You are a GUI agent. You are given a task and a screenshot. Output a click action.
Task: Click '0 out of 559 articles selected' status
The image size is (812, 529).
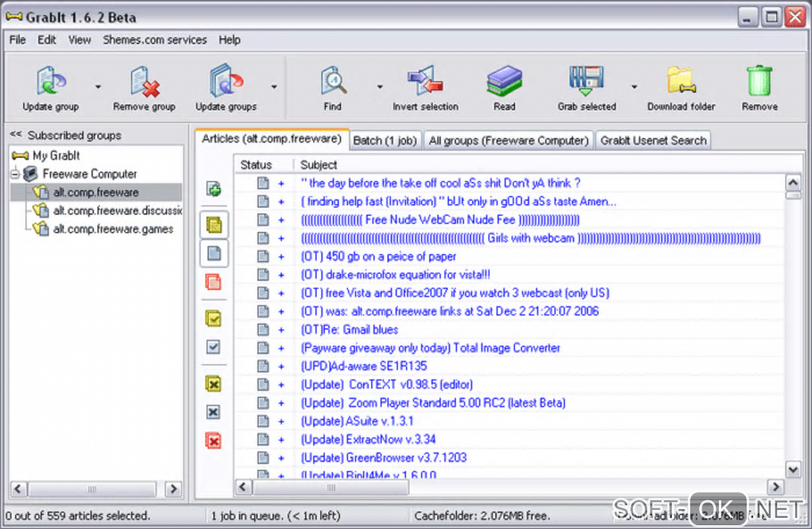78,515
